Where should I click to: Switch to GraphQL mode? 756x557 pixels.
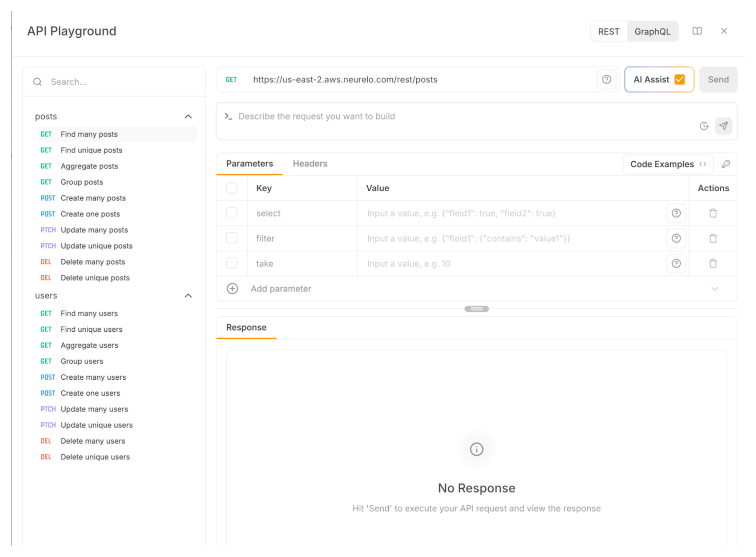coord(652,32)
